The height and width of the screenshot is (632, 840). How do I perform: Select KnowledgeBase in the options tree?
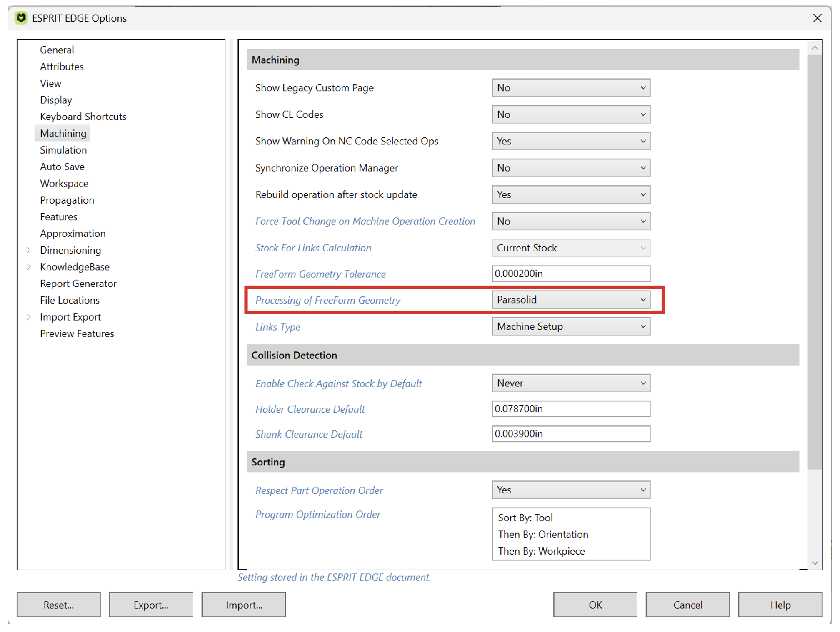tap(75, 266)
